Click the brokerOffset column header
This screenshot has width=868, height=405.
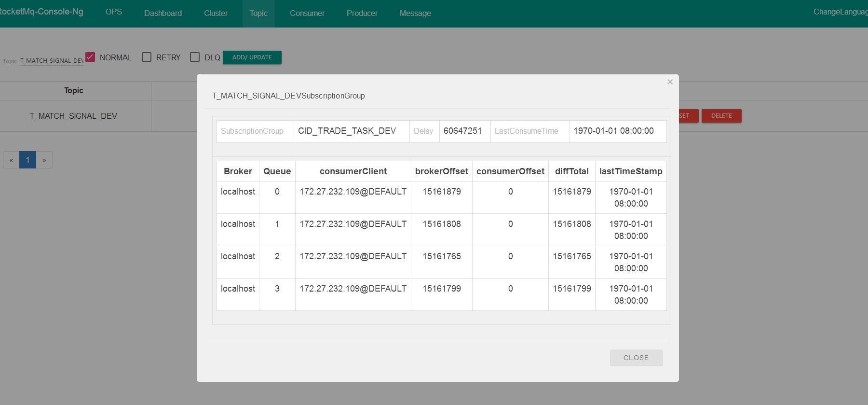[442, 171]
